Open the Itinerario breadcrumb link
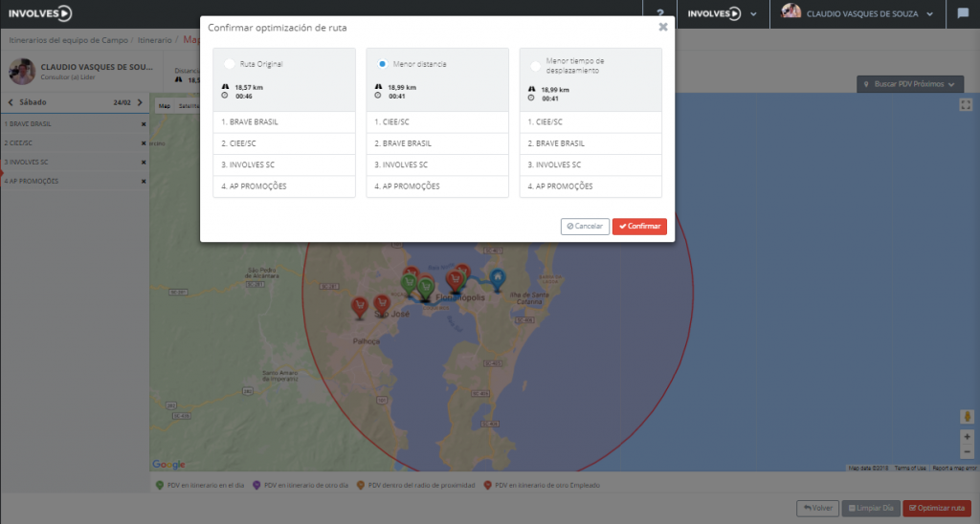 [155, 40]
